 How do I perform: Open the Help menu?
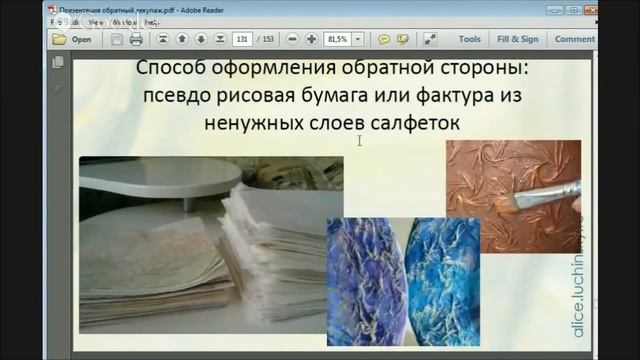pos(152,22)
